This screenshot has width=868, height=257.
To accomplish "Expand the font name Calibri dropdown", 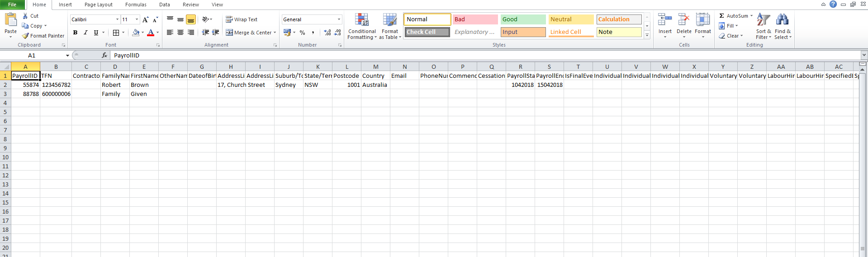I will pos(117,19).
